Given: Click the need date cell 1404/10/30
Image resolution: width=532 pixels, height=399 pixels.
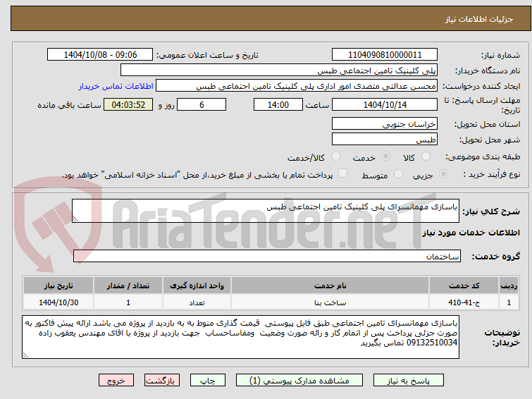Looking at the screenshot, I should tap(58, 302).
